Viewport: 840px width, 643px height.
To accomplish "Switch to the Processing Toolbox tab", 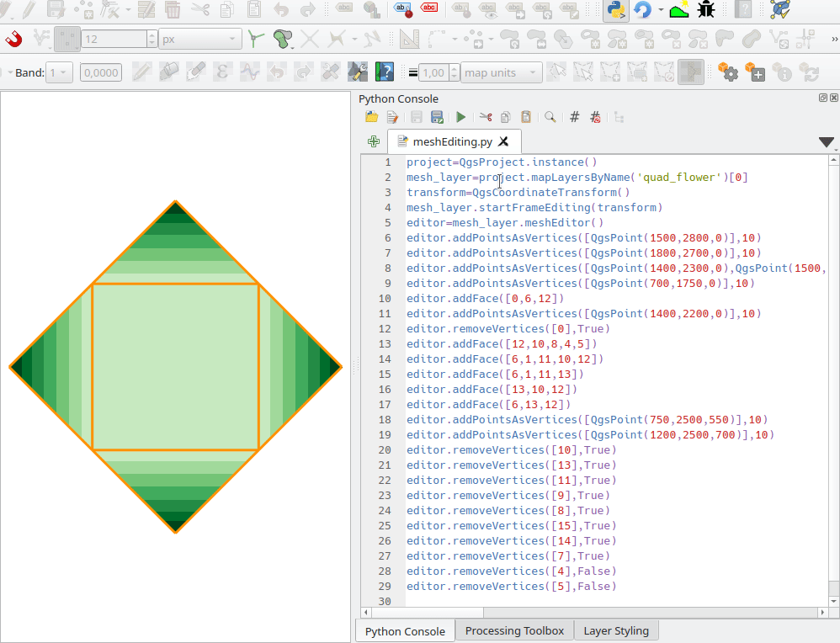I will point(514,631).
